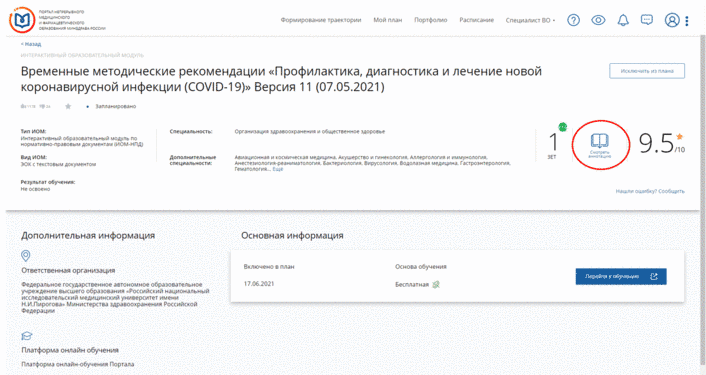
Task: Open the portal home via the logo
Action: 22,20
